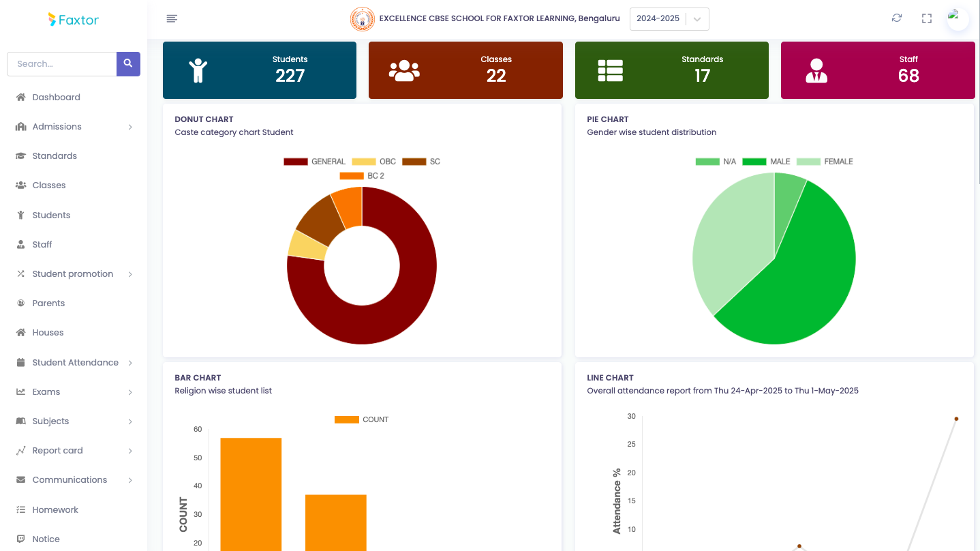Image resolution: width=980 pixels, height=551 pixels.
Task: Click the school logo emblem in header
Action: tap(362, 19)
